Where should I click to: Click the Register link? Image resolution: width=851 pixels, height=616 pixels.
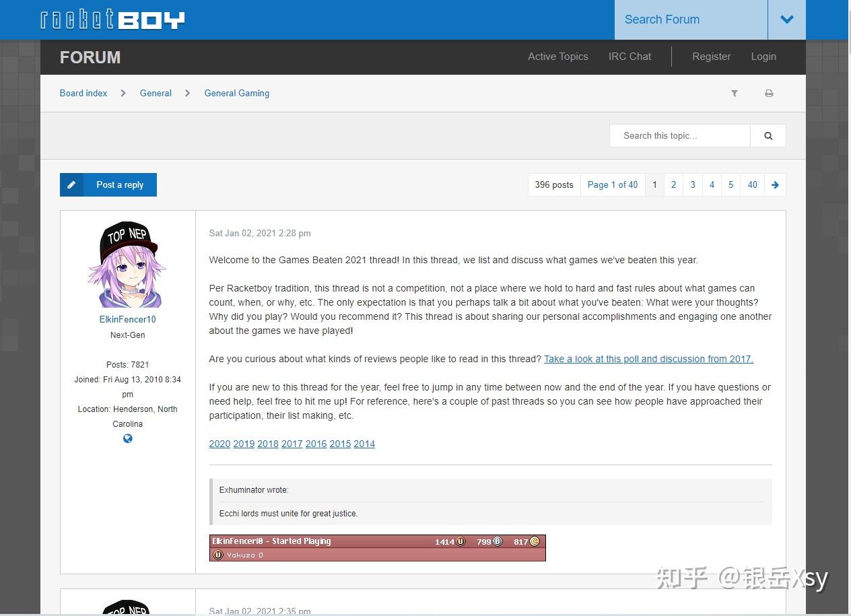[x=711, y=57]
